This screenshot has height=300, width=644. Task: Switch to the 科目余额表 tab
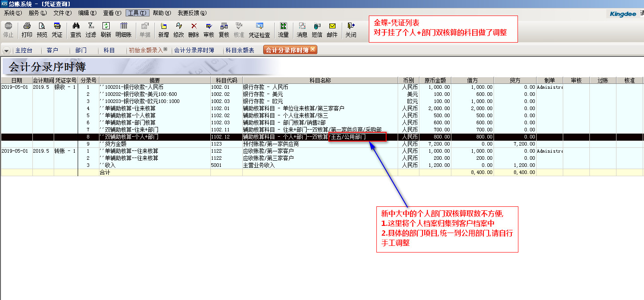point(240,51)
